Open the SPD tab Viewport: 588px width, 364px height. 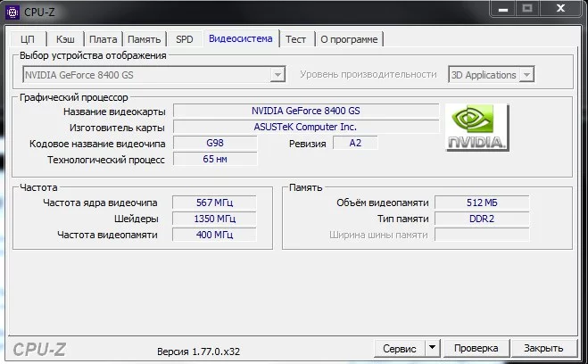(185, 39)
